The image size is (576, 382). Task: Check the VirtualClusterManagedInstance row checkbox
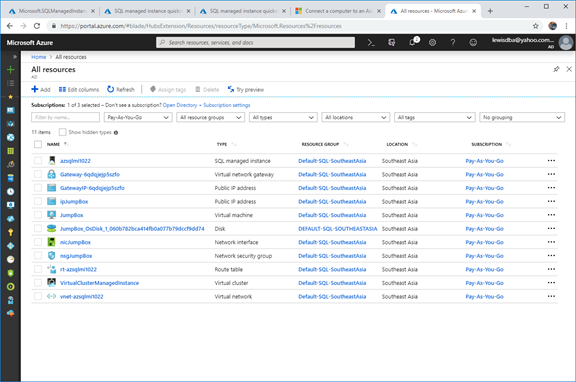click(x=38, y=283)
